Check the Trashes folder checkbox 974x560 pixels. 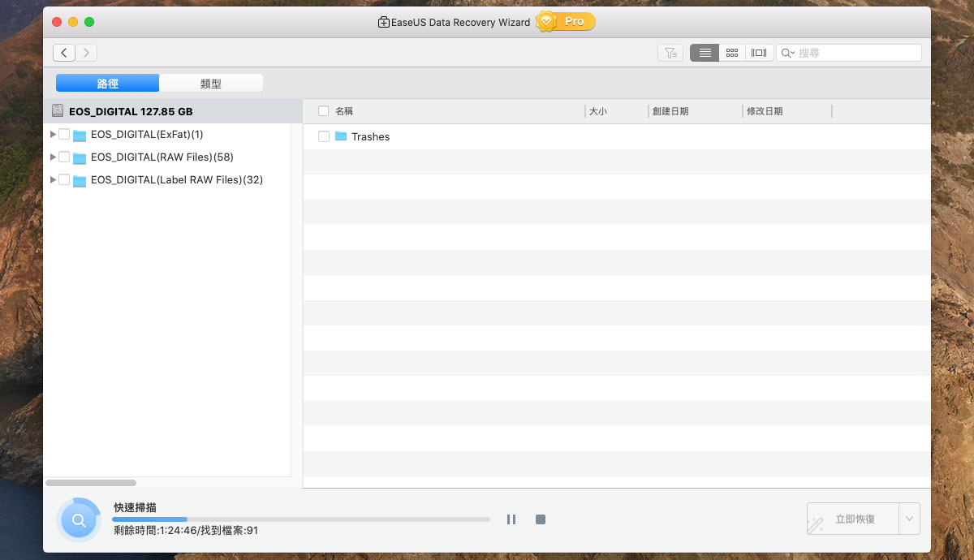pos(324,136)
